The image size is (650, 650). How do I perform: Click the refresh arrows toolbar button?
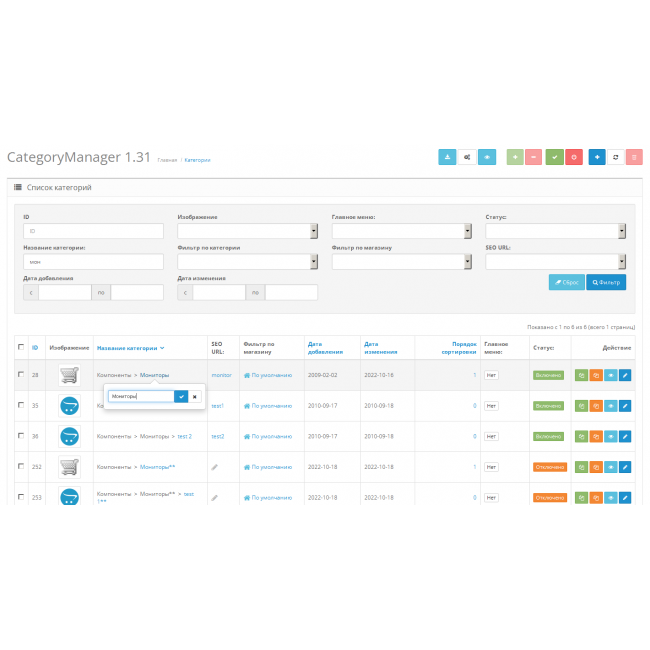[615, 157]
